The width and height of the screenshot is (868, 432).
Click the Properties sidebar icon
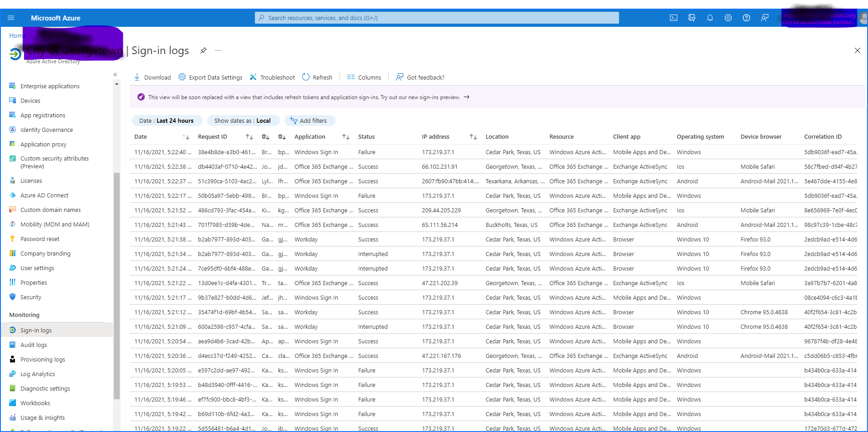12,282
